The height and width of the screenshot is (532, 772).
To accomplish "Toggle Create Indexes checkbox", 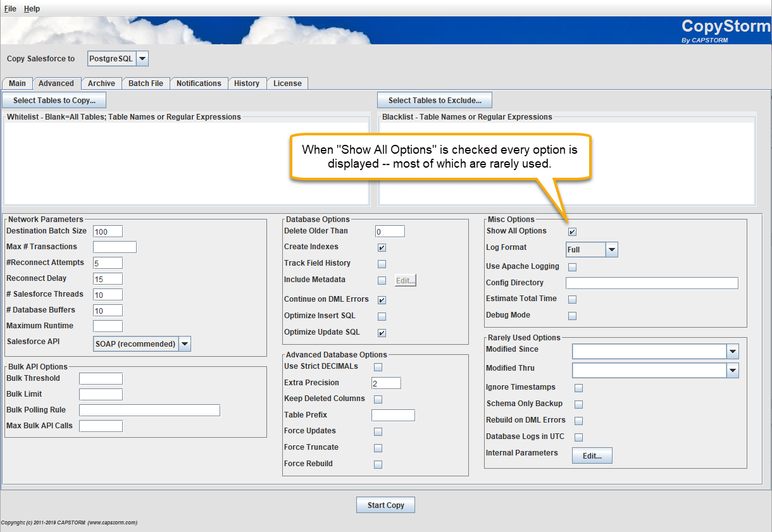I will (x=382, y=247).
